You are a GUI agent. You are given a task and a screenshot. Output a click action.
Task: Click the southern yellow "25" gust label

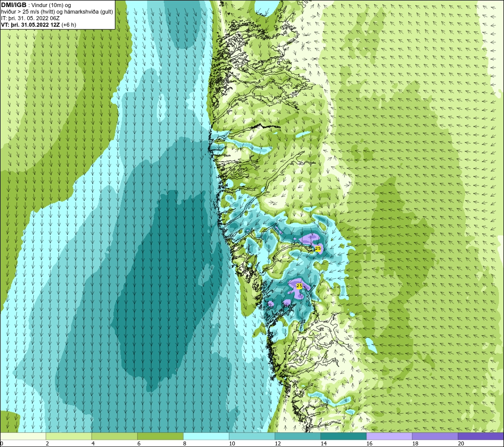[x=299, y=286]
